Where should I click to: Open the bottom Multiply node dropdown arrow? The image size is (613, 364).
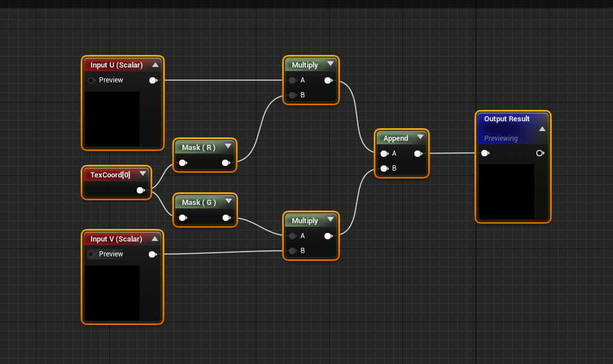329,220
